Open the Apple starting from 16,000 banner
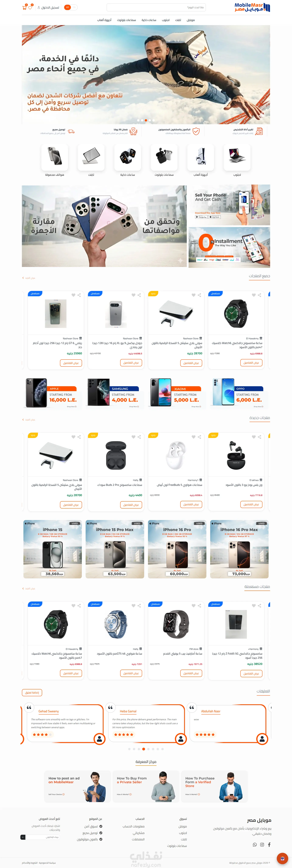The height and width of the screenshot is (868, 292). 51,393
